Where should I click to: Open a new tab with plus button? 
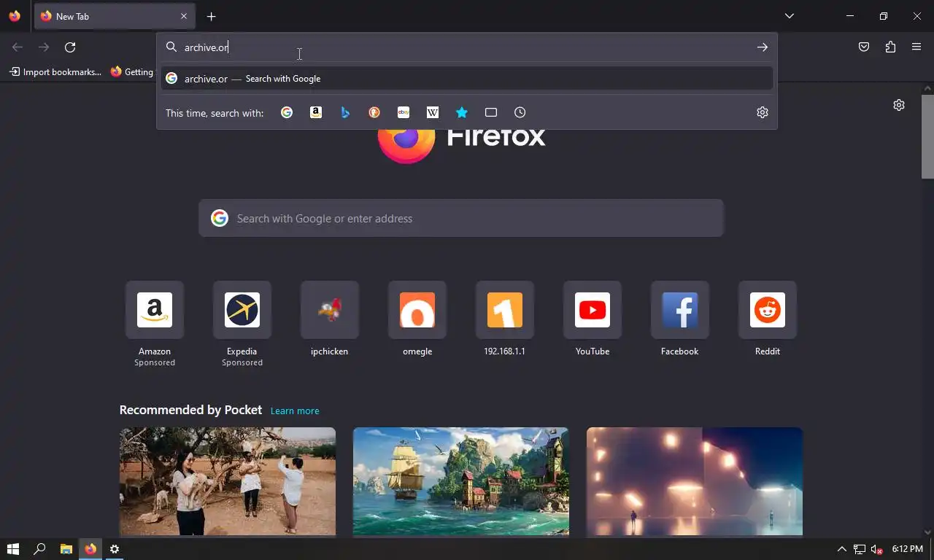[x=212, y=16]
